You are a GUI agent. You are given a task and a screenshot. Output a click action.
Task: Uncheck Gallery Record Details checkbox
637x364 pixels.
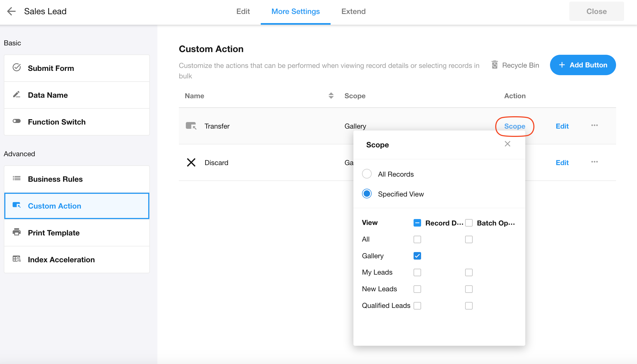pos(417,256)
